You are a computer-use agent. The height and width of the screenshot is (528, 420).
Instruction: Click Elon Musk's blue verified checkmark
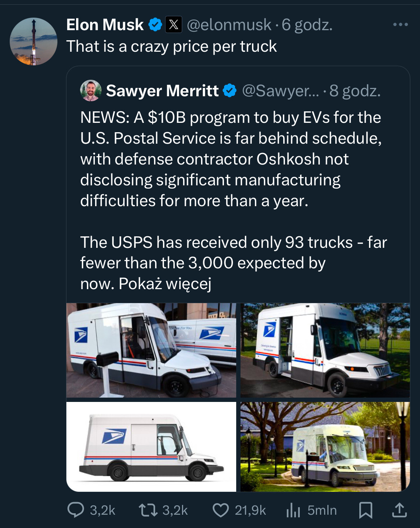coord(155,24)
